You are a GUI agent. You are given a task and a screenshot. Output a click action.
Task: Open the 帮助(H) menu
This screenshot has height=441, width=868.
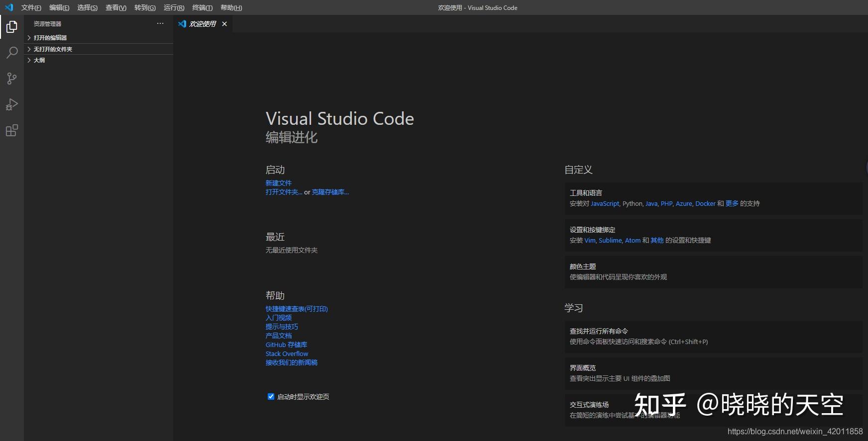[231, 7]
